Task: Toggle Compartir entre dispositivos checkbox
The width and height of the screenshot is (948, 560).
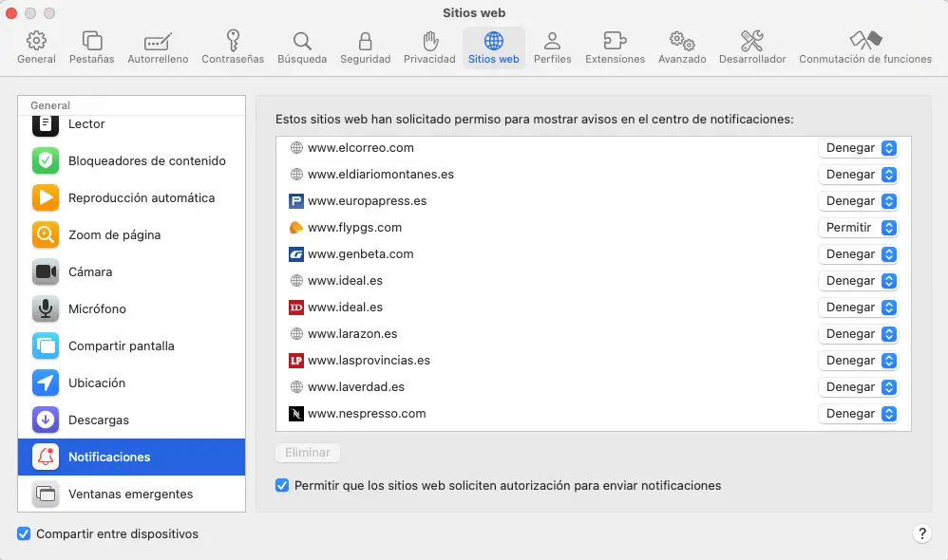Action: [24, 533]
